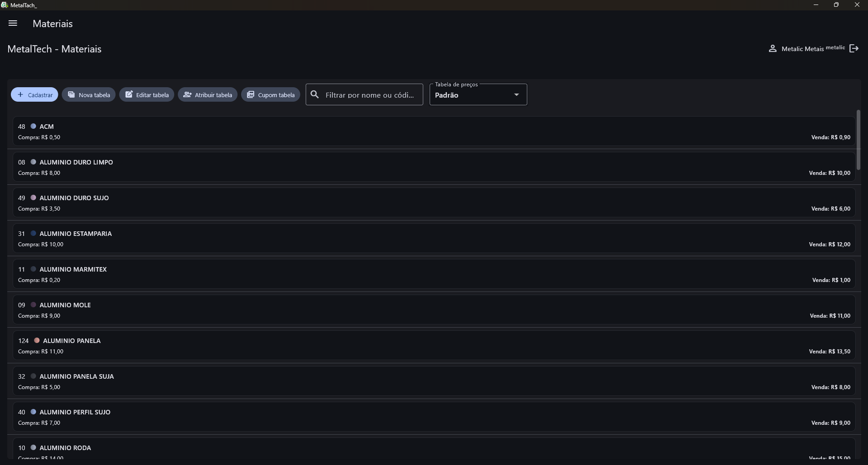Click the materials list vertical scrollbar

coord(858,140)
